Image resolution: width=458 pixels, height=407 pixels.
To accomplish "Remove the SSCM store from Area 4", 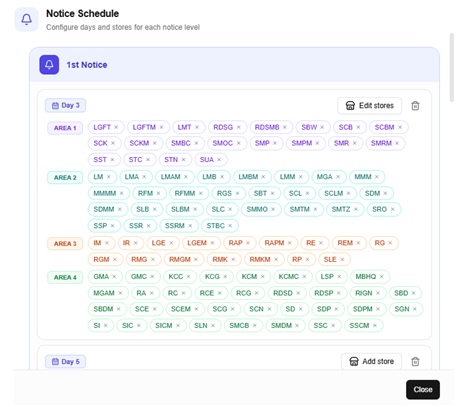I will (375, 325).
